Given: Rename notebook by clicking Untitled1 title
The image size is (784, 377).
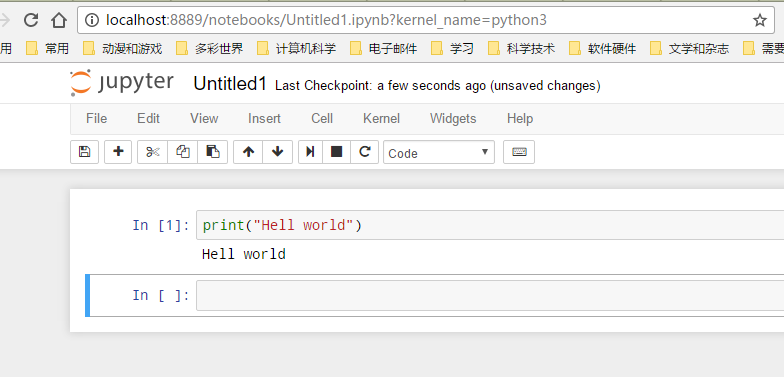Looking at the screenshot, I should coord(230,84).
